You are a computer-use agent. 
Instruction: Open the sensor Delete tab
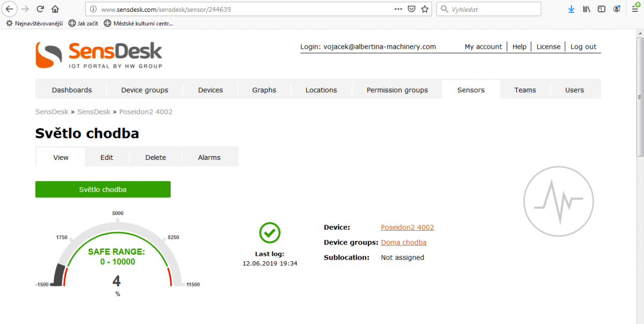click(x=156, y=157)
